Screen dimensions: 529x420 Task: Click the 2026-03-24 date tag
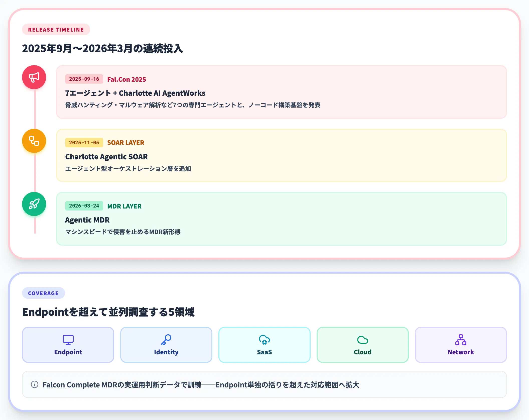click(84, 206)
